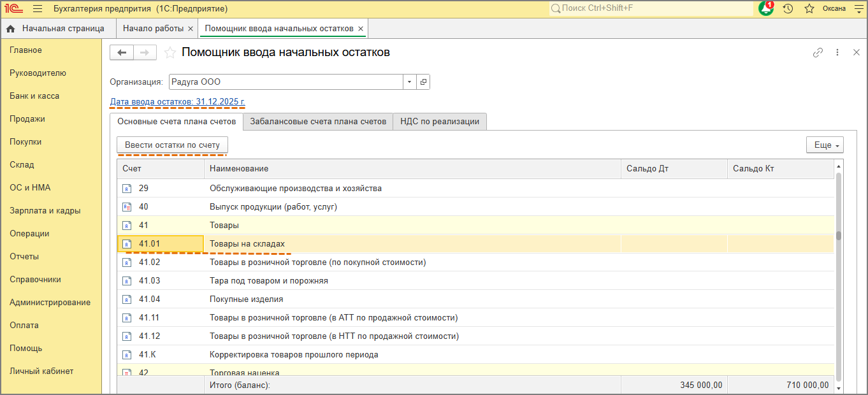
Task: Click the Ввести остатки по счету button
Action: pos(172,145)
